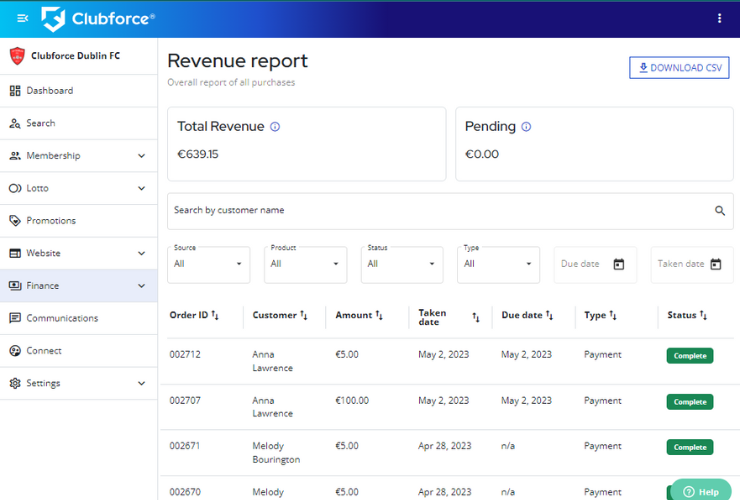Open the Source filter dropdown

208,264
